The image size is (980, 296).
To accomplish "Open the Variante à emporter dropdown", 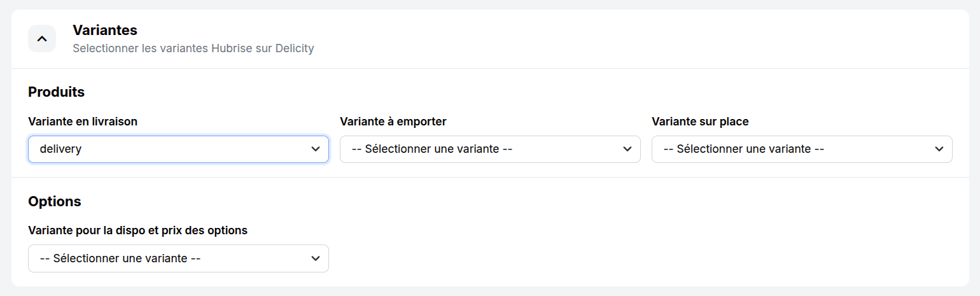I will pos(490,149).
